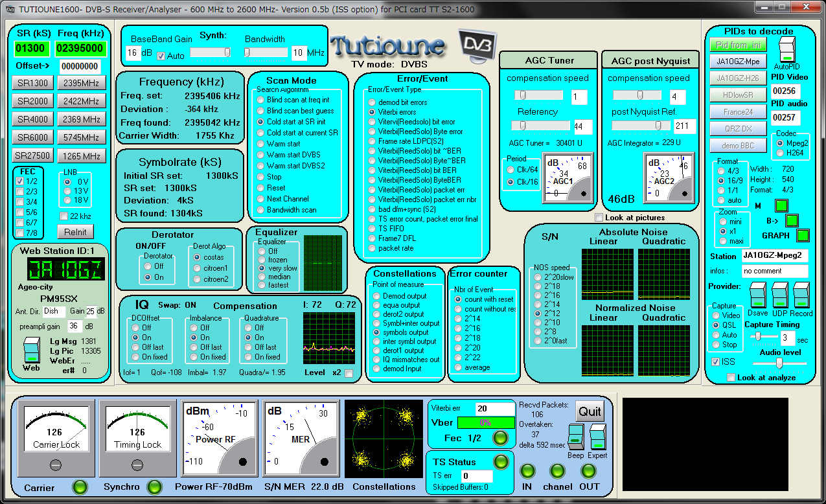The image size is (826, 504).
Task: Click the Quit button
Action: click(590, 411)
